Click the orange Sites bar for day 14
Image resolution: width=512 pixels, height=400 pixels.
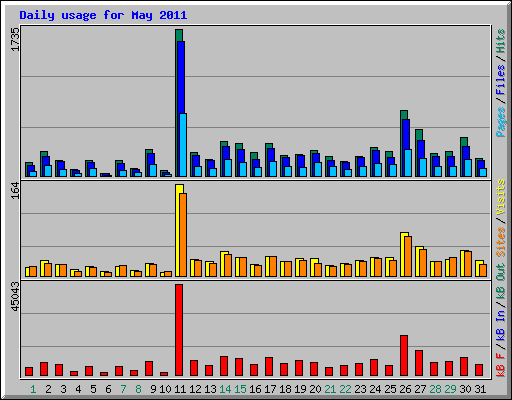click(x=228, y=265)
